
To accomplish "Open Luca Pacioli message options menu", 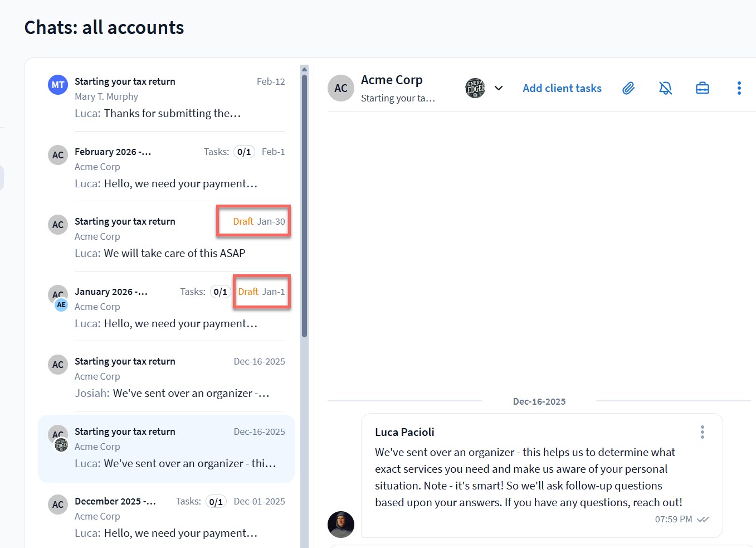I will tap(702, 432).
